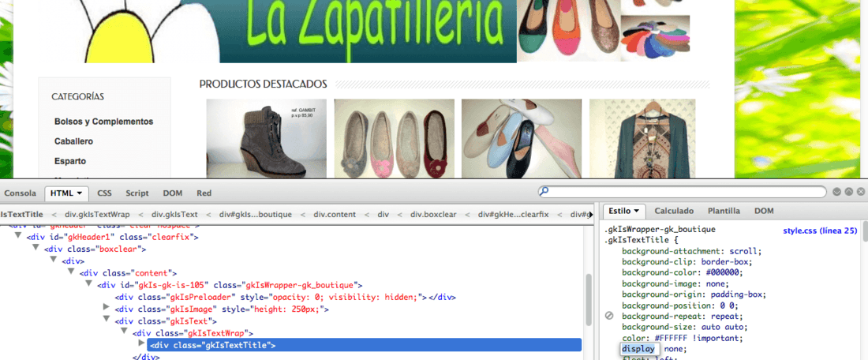Open the DOM side panel tab
The height and width of the screenshot is (360, 868).
[764, 211]
